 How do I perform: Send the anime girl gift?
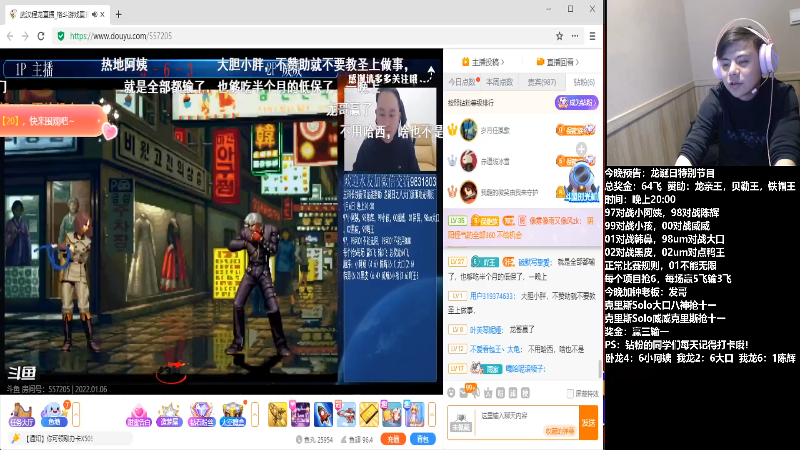coord(414,414)
